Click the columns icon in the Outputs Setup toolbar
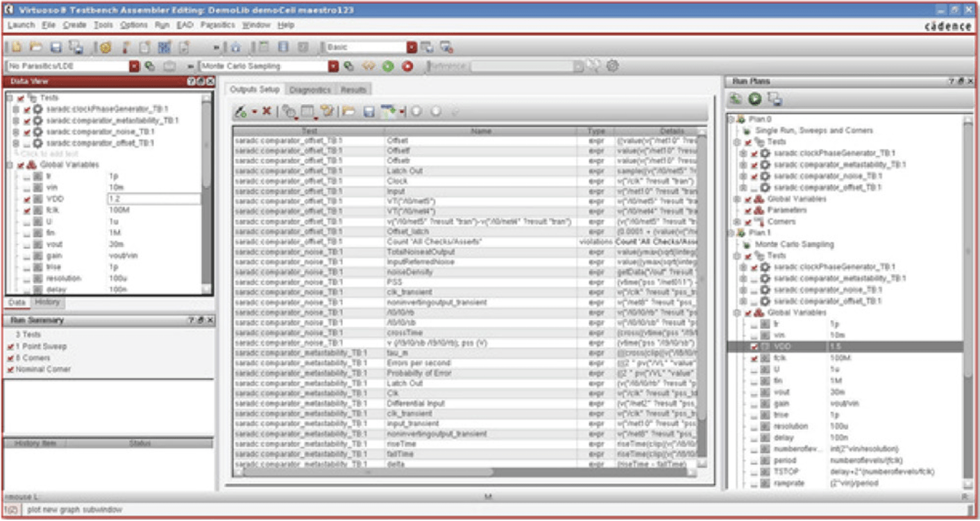 click(308, 111)
